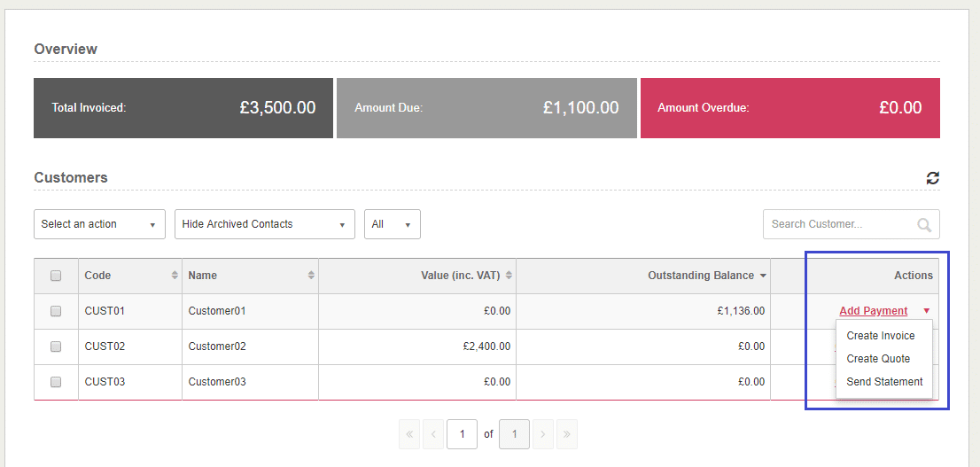Screen dimensions: 980x467
Task: Choose Send Statement from menu
Action: (883, 382)
